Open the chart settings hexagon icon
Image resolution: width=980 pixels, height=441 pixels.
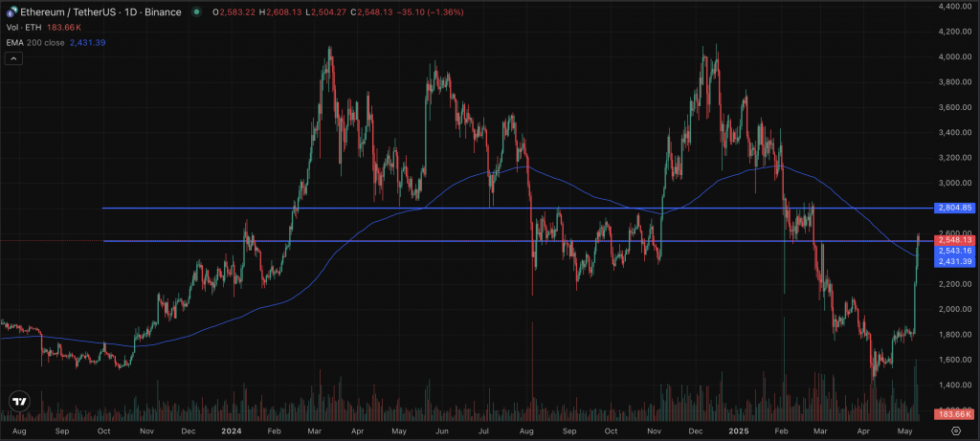point(956,431)
